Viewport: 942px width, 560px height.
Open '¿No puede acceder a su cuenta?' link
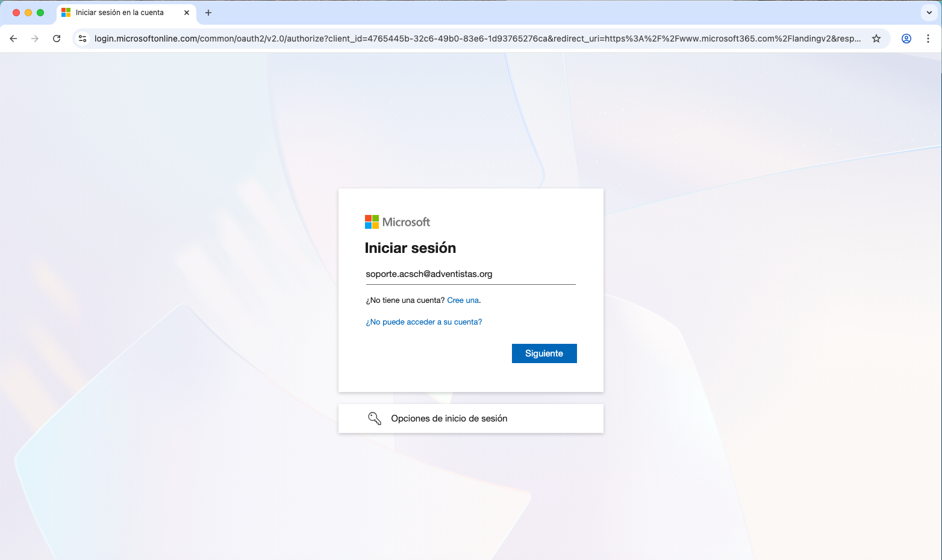[x=424, y=322]
